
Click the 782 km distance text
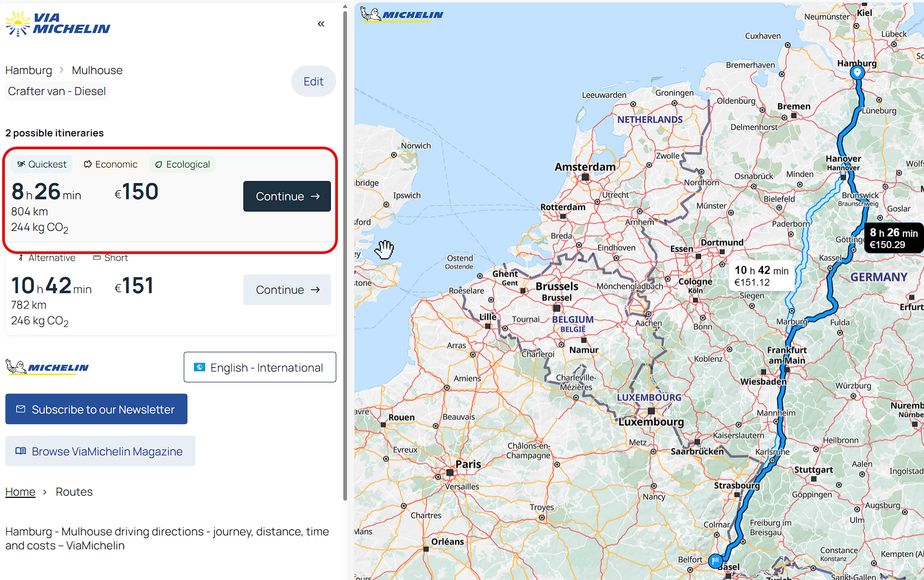click(29, 305)
